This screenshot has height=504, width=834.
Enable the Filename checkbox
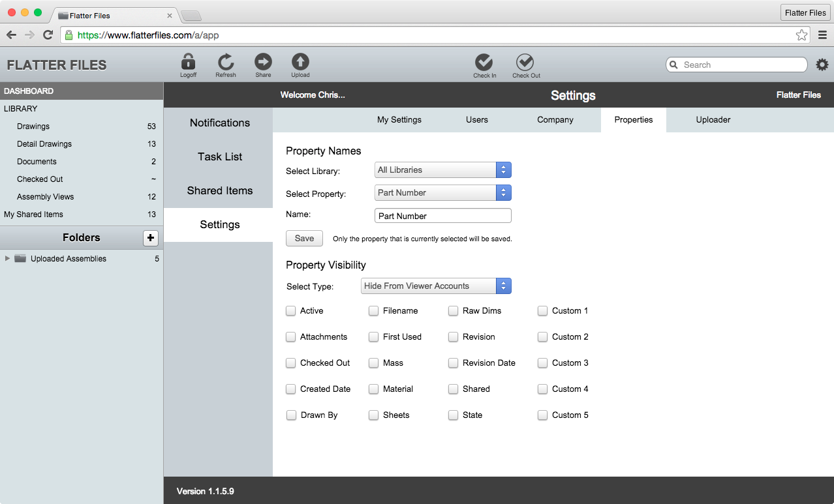[373, 311]
